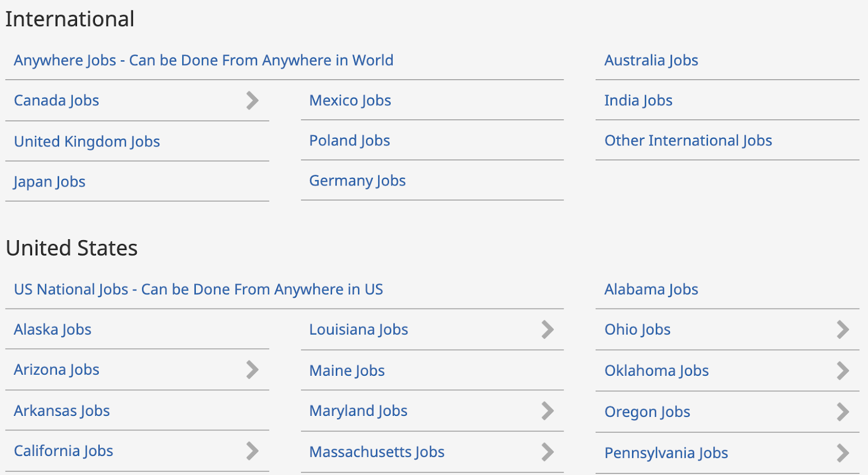Select the Mexico Jobs link
This screenshot has height=475, width=868.
click(350, 100)
